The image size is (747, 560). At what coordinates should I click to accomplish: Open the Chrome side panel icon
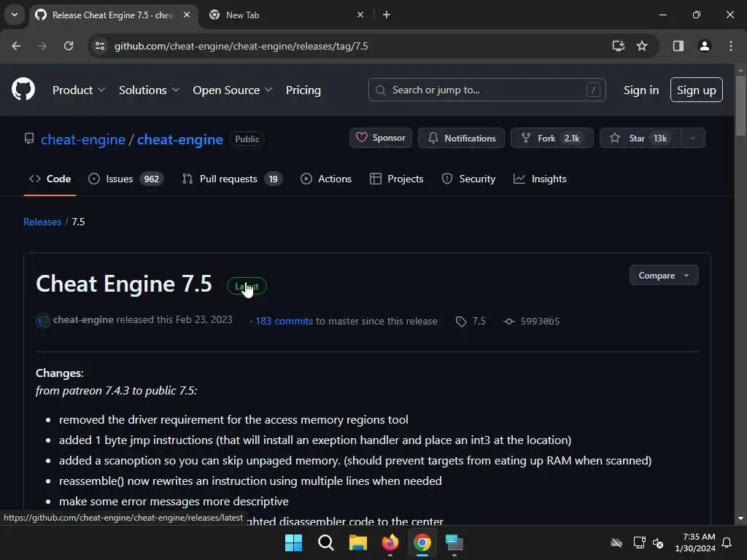678,46
